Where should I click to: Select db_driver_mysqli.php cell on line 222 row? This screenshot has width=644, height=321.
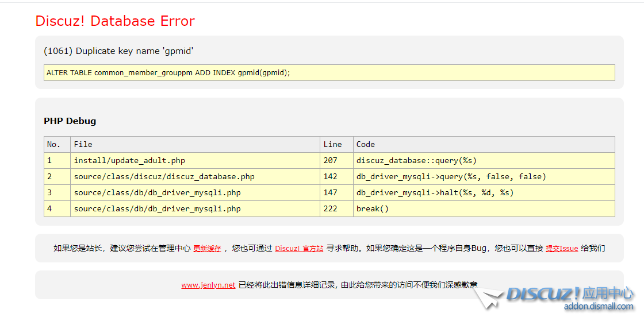195,208
